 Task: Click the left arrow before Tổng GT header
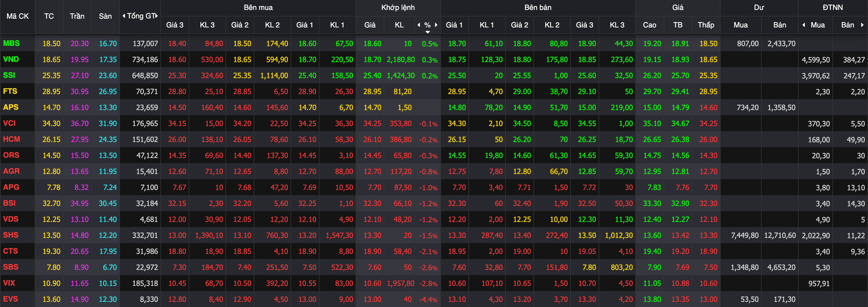point(124,16)
